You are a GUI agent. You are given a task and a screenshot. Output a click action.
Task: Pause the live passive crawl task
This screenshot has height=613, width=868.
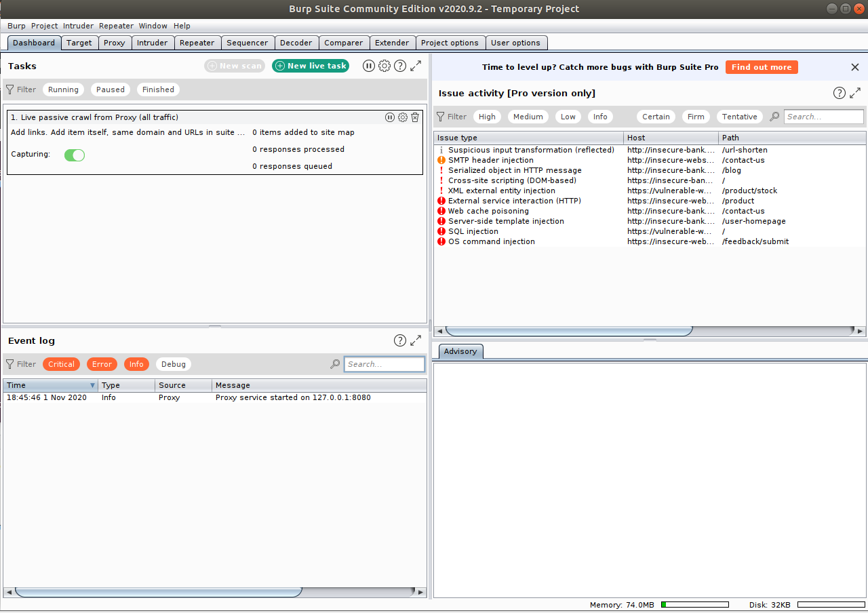(x=390, y=117)
